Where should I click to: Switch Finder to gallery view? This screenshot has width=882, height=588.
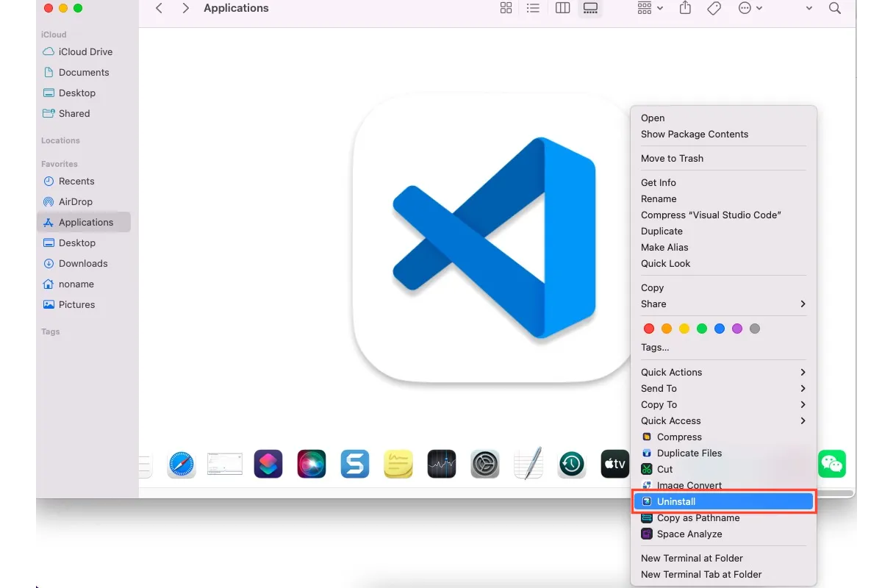coord(590,8)
